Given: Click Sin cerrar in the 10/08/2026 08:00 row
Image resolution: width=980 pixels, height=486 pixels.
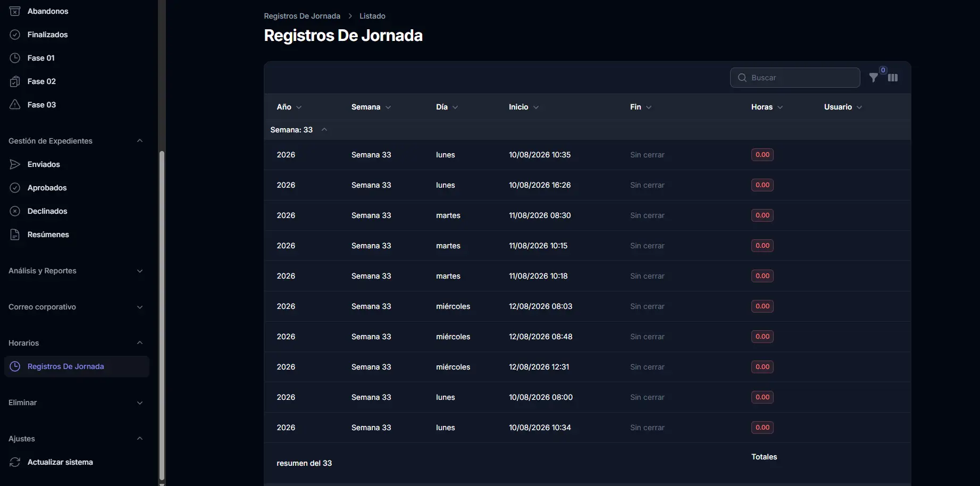Looking at the screenshot, I should pyautogui.click(x=647, y=397).
